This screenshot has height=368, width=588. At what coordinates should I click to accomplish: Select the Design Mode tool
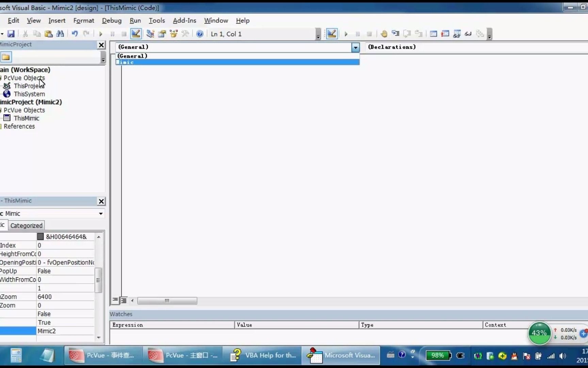[x=332, y=33]
